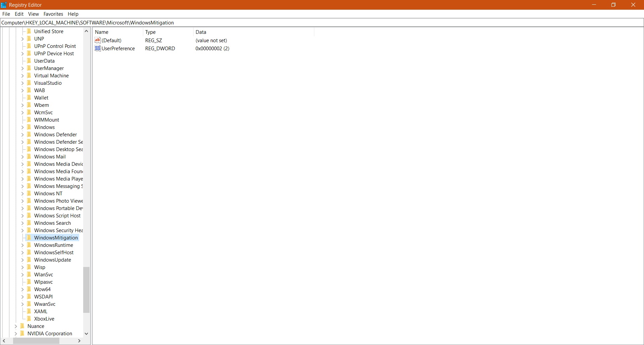The width and height of the screenshot is (644, 345).
Task: Open the View menu
Action: tap(34, 14)
